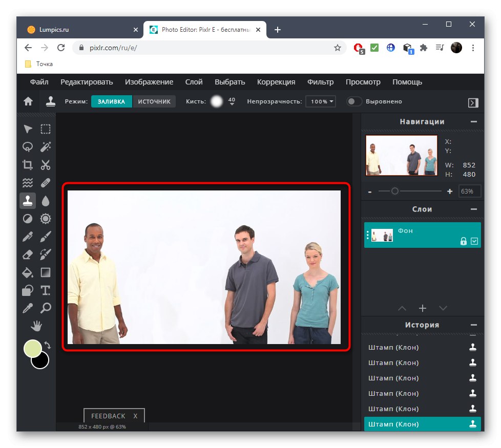Click the FEEDBACK button
The height and width of the screenshot is (448, 501).
(108, 416)
